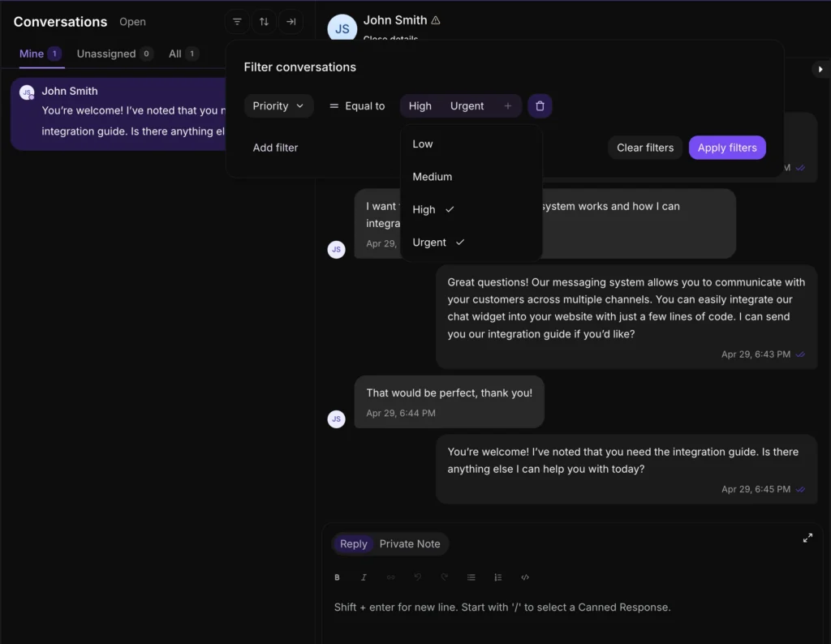The image size is (831, 644).
Task: Select Low priority option
Action: 471,144
